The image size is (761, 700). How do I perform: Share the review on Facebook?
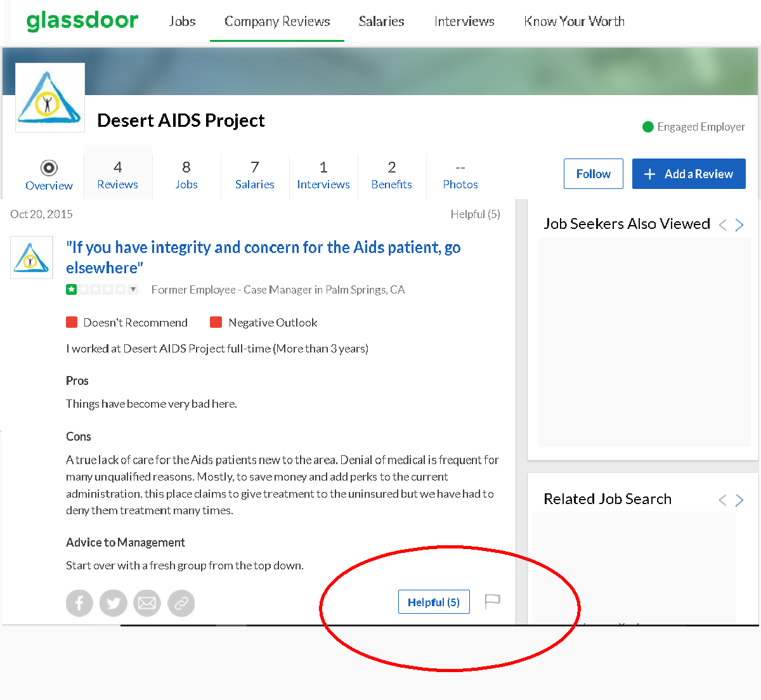pos(79,603)
